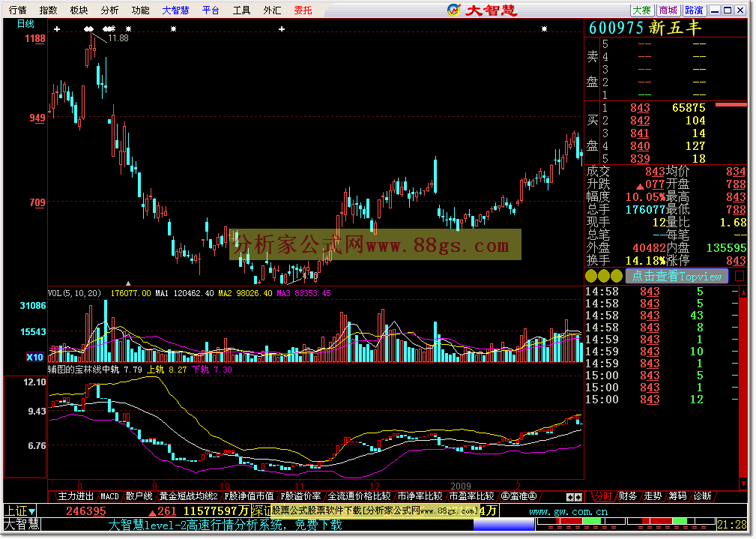Viewport: 756px width, 539px height.
Task: Select the F股净值市值 indicator tab
Action: click(x=249, y=496)
